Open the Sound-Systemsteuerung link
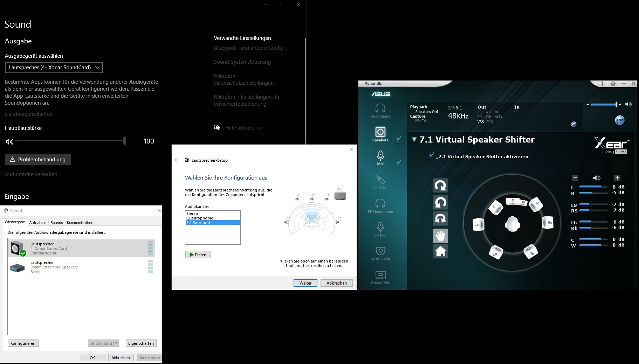The width and height of the screenshot is (639, 364). pos(242,62)
